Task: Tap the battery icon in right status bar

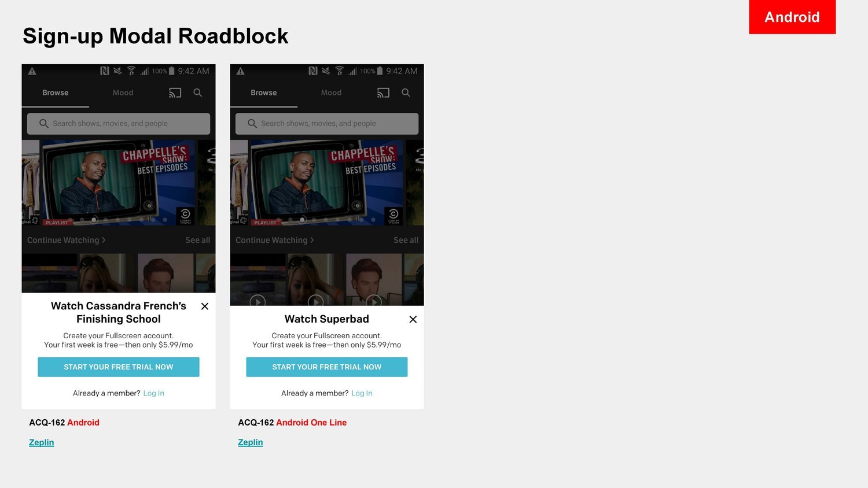Action: click(x=380, y=71)
